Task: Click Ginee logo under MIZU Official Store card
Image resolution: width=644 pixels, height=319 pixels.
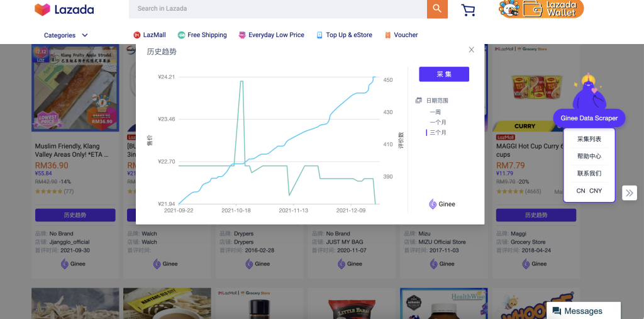Action: [443, 264]
